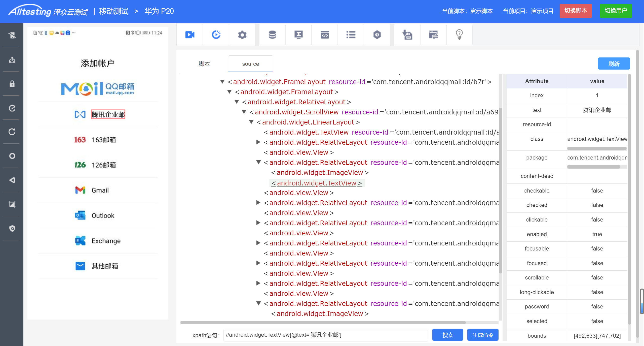Click the bulleted list icon
This screenshot has width=644, height=346.
[351, 35]
